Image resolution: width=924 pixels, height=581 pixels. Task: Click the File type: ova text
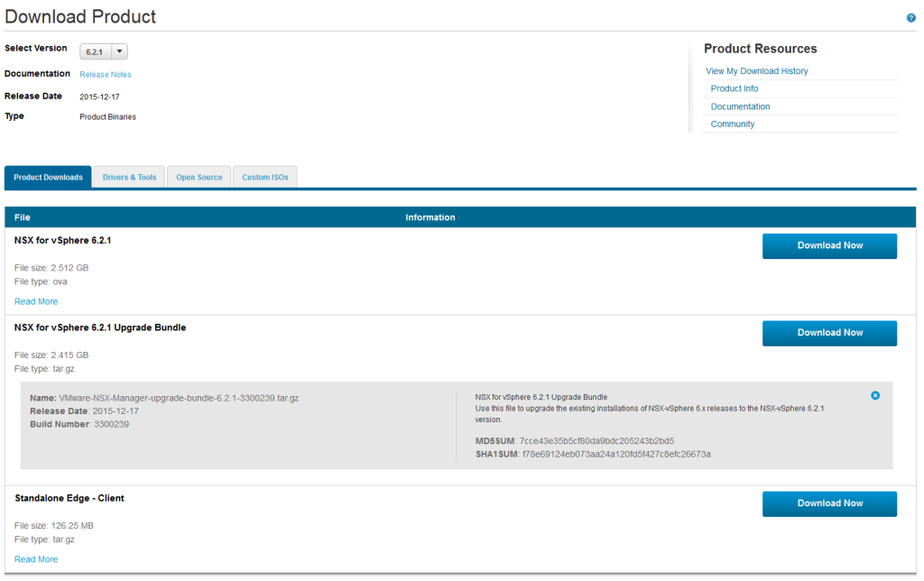pyautogui.click(x=41, y=281)
